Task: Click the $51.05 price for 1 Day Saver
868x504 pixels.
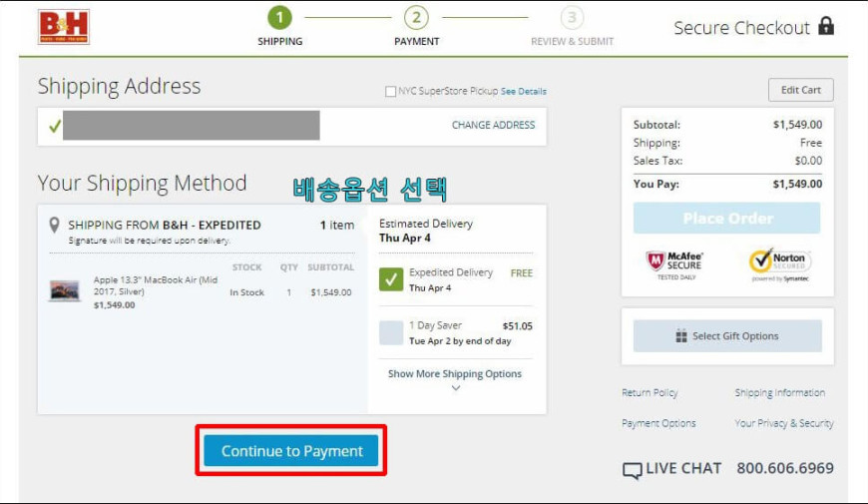Action: (517, 326)
